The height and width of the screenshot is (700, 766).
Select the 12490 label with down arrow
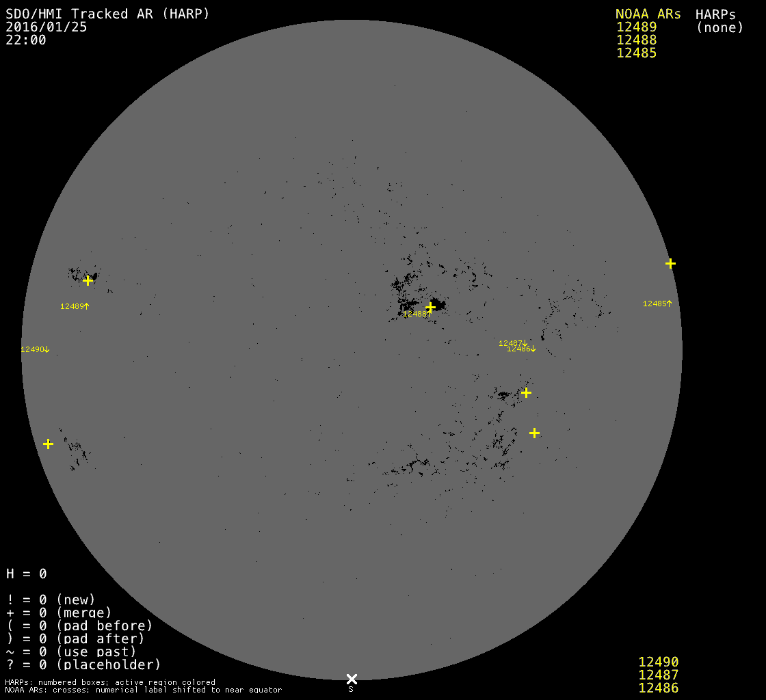35,349
